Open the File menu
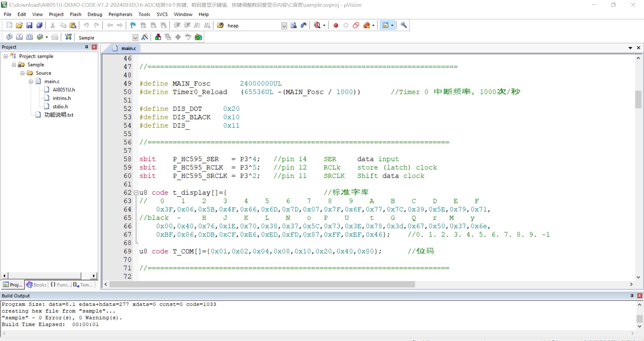644x341 pixels. pyautogui.click(x=7, y=14)
